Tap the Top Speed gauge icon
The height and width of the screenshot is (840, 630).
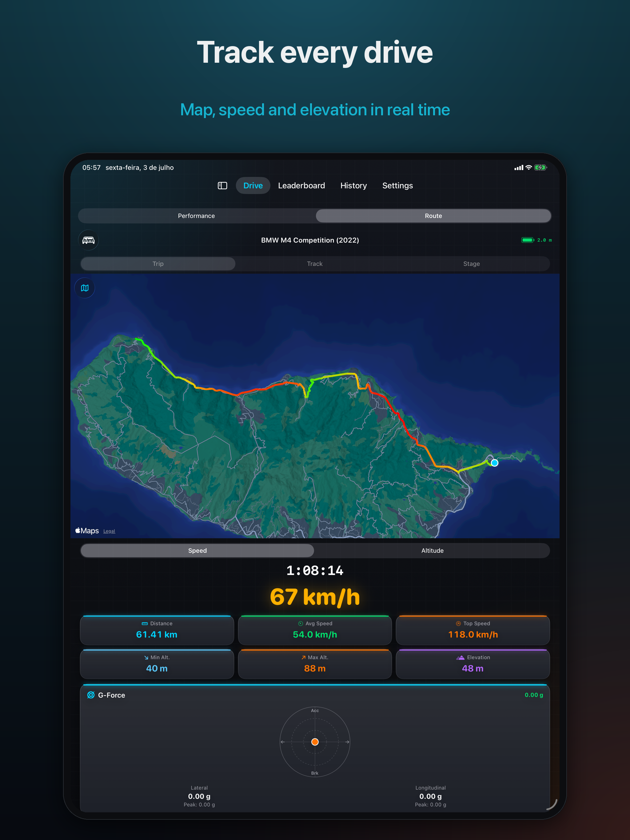[458, 624]
